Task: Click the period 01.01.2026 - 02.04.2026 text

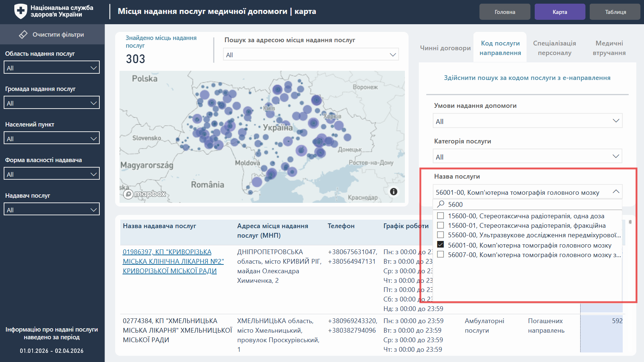Action: click(52, 351)
